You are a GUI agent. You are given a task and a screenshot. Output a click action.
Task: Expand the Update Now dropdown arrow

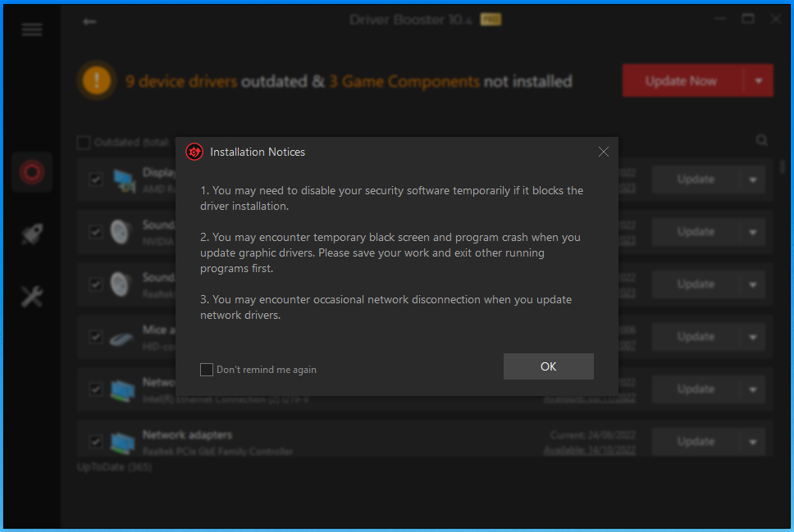click(759, 81)
